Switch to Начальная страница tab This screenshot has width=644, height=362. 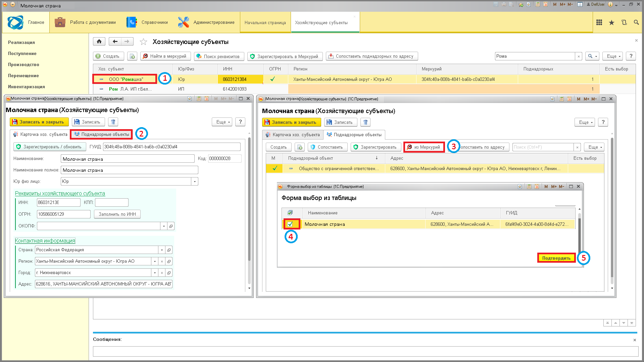point(265,22)
